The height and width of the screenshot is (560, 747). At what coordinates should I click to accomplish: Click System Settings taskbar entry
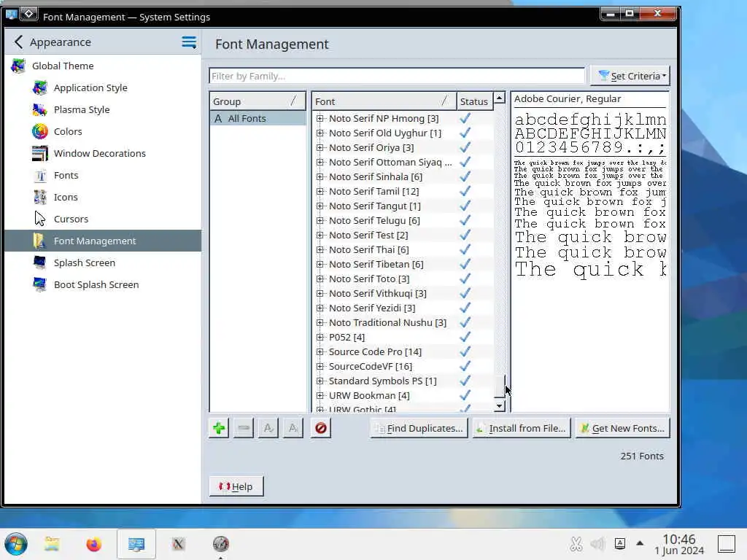coord(136,544)
